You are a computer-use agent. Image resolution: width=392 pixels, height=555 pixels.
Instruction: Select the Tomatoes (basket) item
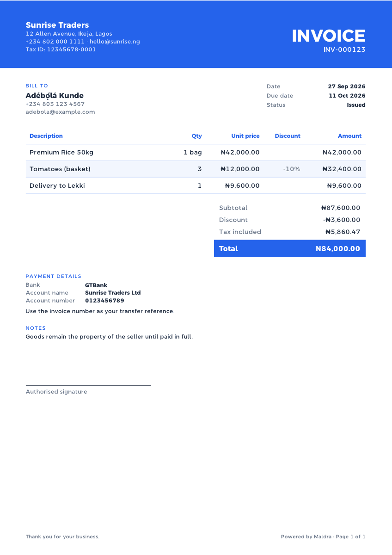pyautogui.click(x=60, y=169)
